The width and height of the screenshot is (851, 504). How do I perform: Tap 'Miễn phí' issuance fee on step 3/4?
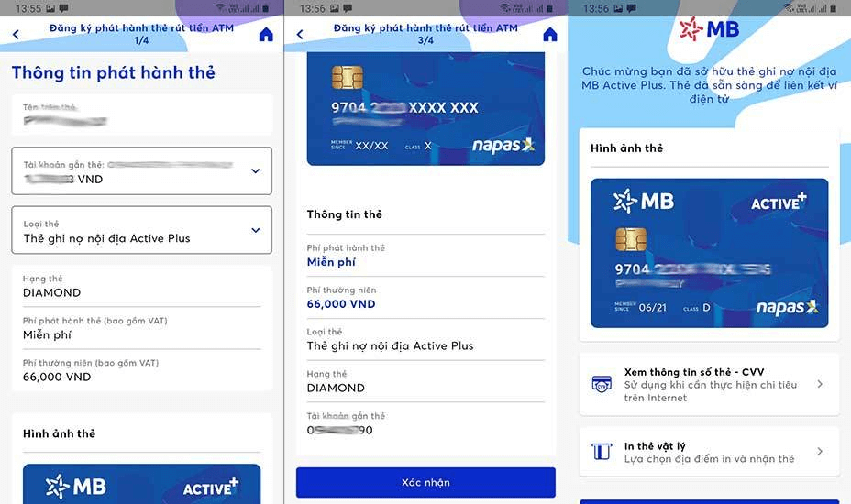point(331,262)
